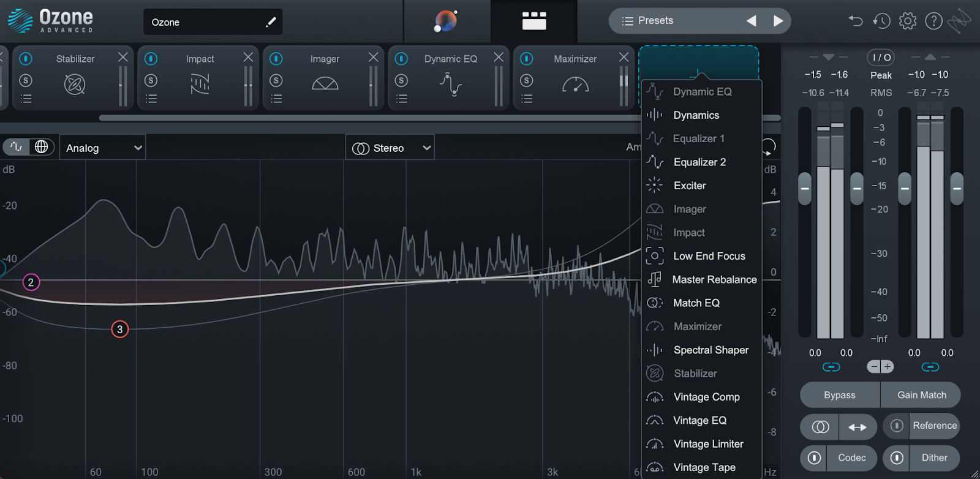Toggle the Dynamic EQ module power button
The height and width of the screenshot is (479, 980).
pos(401,59)
